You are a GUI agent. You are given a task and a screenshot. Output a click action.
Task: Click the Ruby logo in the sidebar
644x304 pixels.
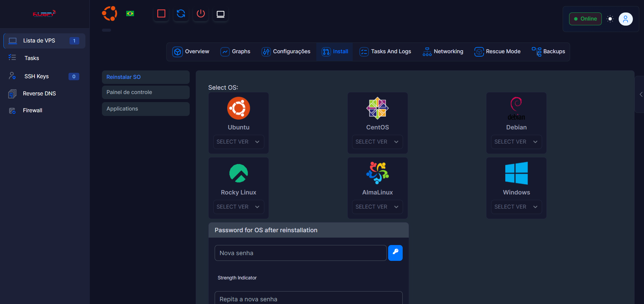tap(44, 14)
